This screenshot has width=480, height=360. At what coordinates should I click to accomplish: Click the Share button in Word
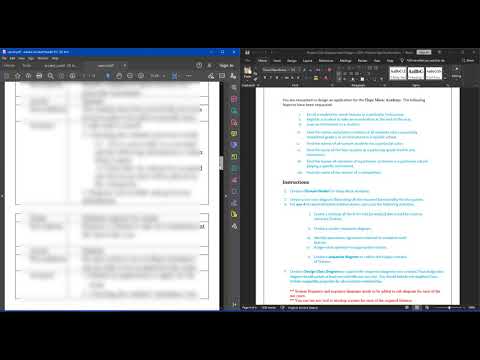[x=468, y=61]
